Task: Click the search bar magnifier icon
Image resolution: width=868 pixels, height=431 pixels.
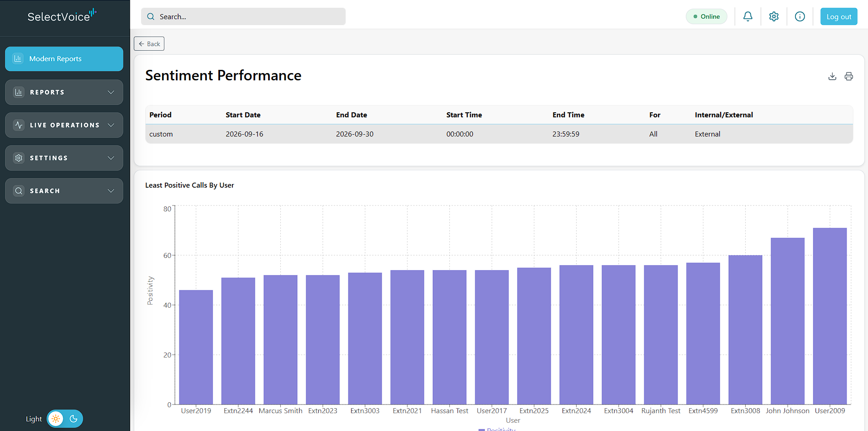Action: point(151,16)
